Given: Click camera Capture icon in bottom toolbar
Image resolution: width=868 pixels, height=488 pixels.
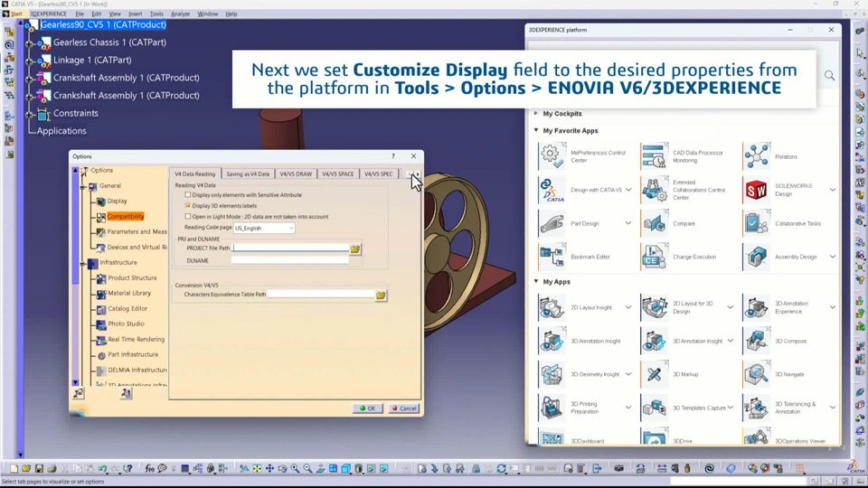Looking at the screenshot, I should click(618, 469).
